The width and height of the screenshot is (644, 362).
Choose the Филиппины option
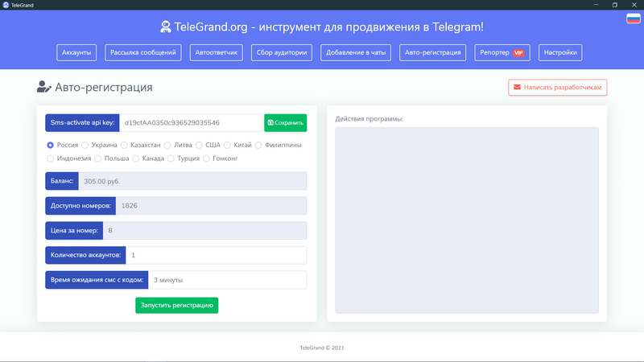click(258, 145)
